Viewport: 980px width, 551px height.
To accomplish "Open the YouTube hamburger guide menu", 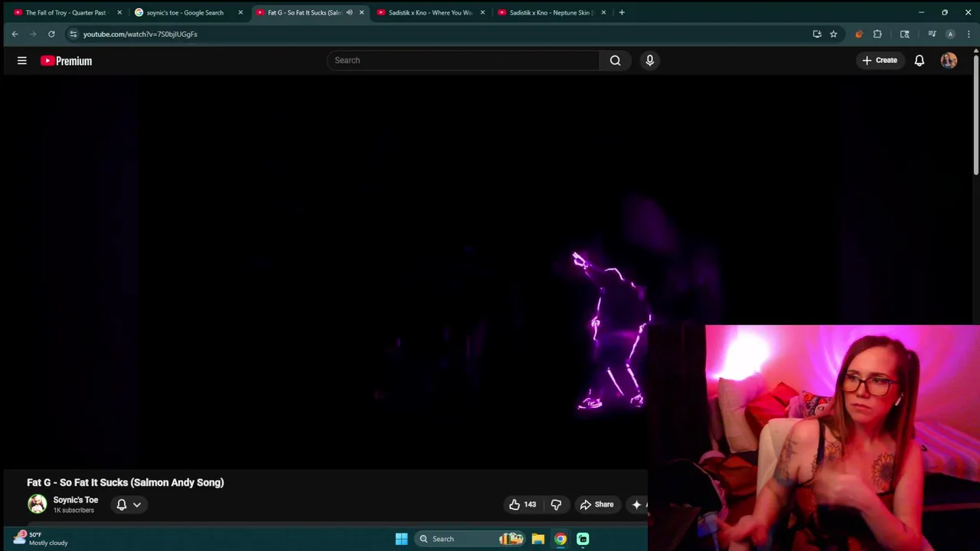I will 22,60.
